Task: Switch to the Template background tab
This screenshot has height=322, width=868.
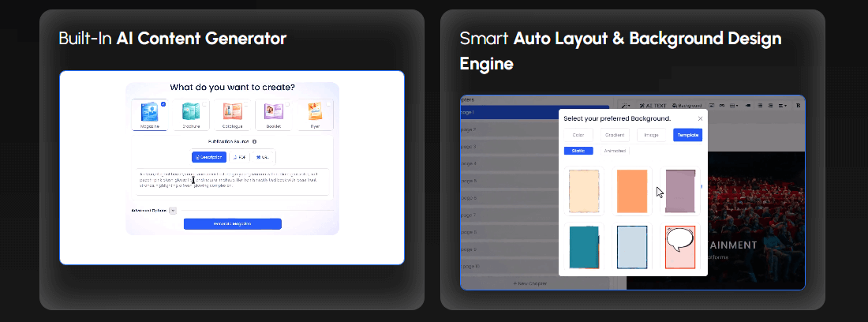Action: [x=687, y=135]
